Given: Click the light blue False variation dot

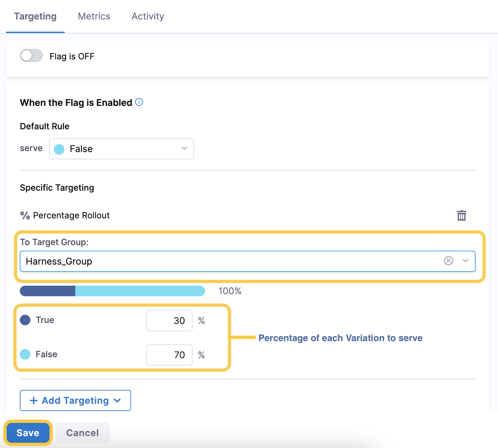Looking at the screenshot, I should pos(25,354).
